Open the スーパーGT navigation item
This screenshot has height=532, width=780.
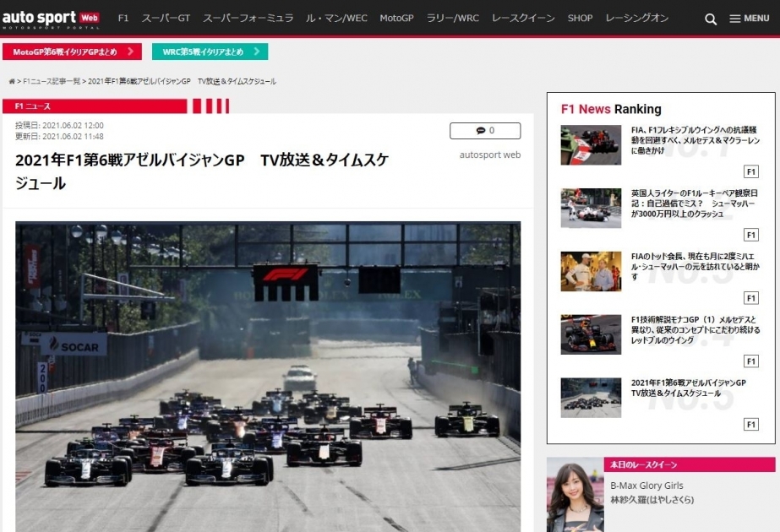coord(166,18)
